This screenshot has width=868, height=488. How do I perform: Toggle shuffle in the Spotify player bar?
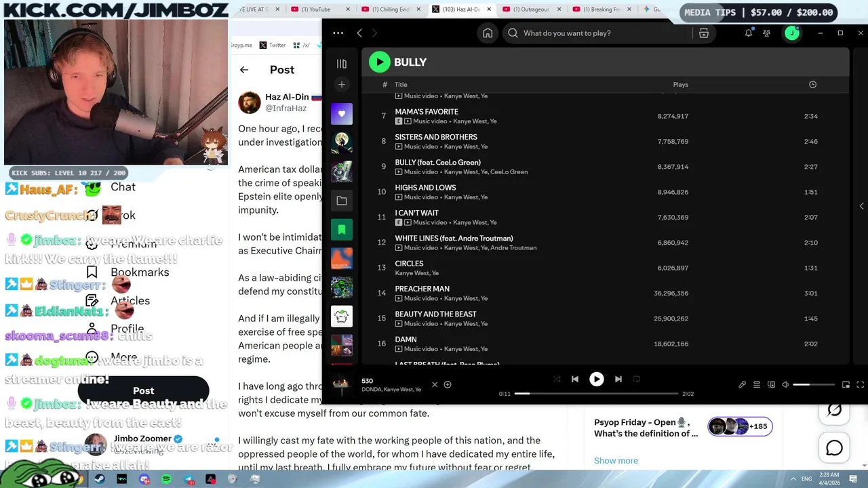(557, 380)
